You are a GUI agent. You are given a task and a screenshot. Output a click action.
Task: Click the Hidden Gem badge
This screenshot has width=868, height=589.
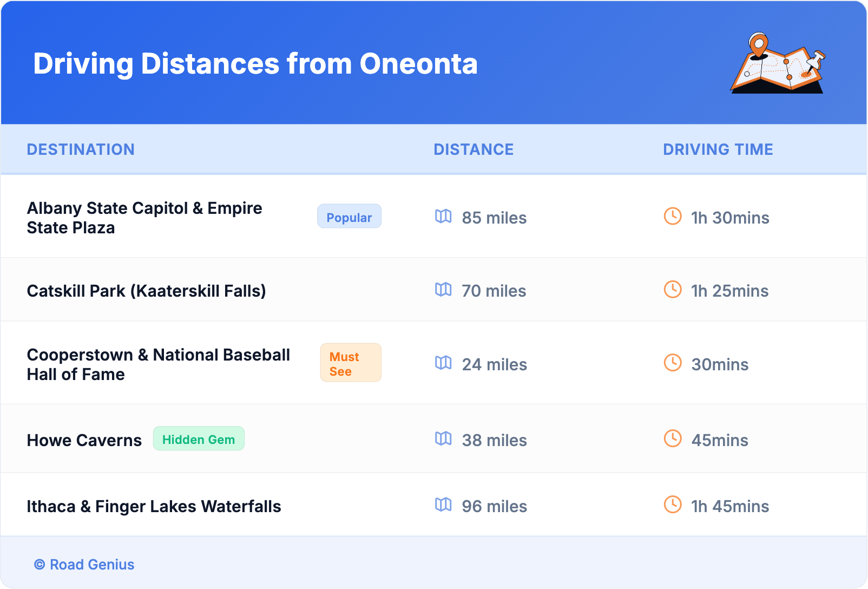pos(199,439)
